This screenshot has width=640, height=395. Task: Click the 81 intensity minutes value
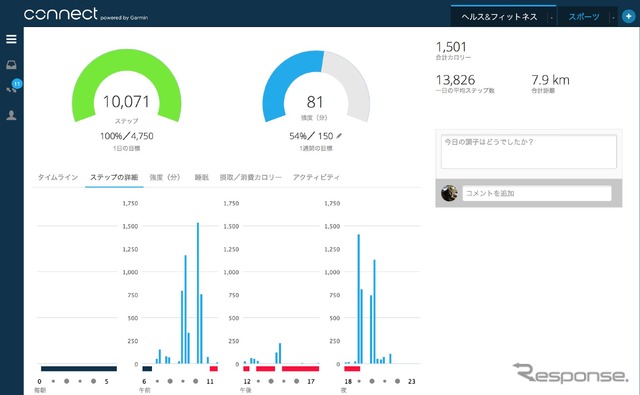pos(315,102)
